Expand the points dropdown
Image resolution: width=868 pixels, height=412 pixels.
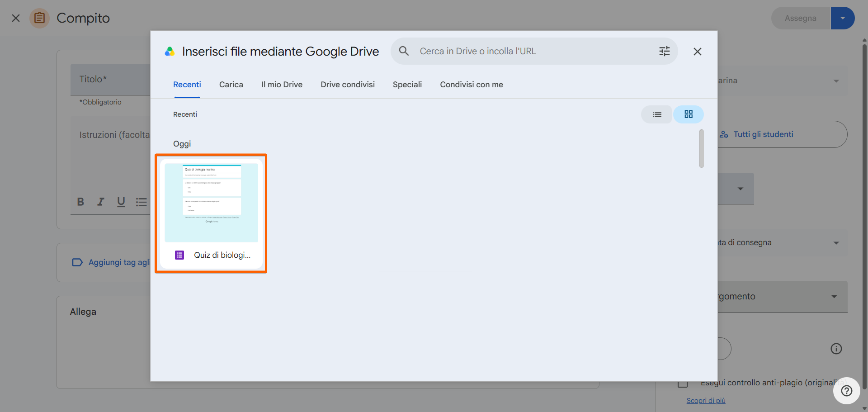pyautogui.click(x=740, y=189)
